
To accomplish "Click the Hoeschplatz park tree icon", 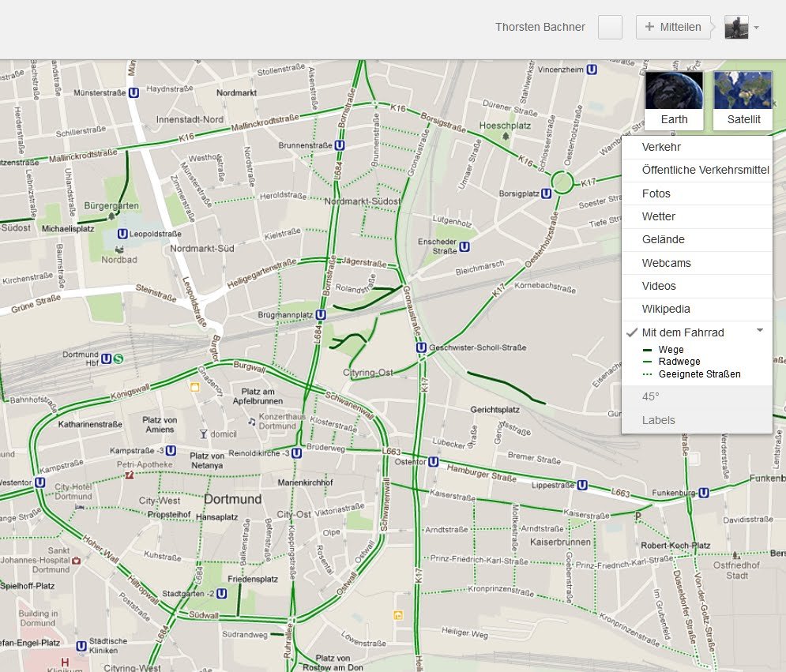I will point(505,137).
